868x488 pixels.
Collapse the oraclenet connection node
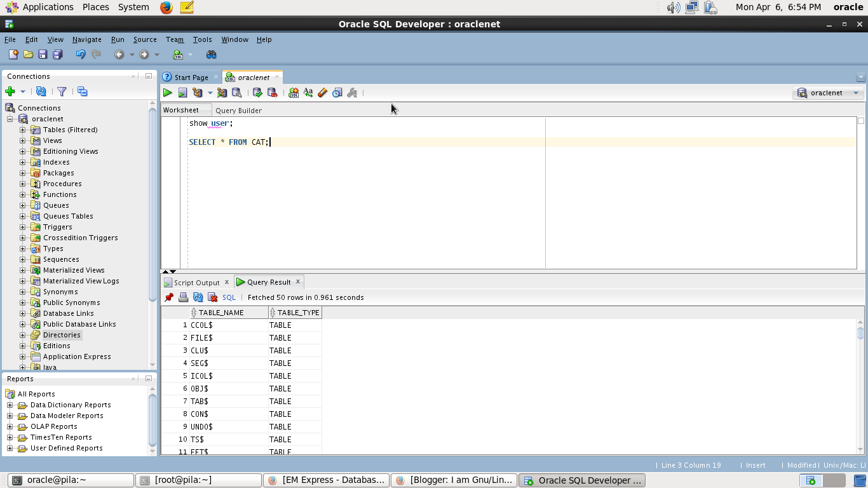10,119
